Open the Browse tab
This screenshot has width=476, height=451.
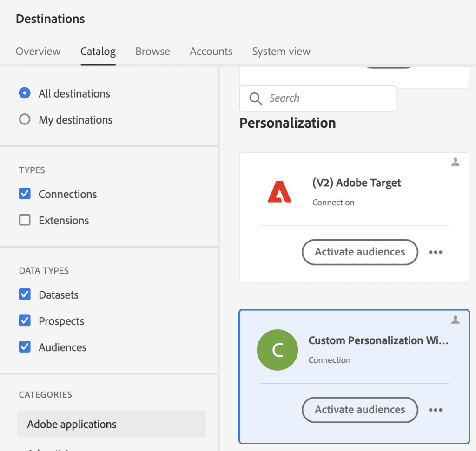(152, 51)
